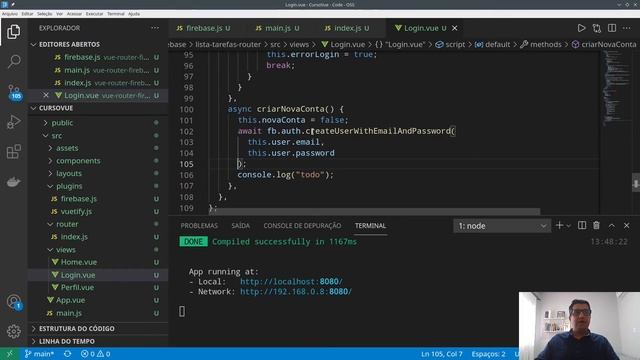Image resolution: width=640 pixels, height=360 pixels.
Task: Open Explorer panel more actions ellipsis
Action: [155, 28]
